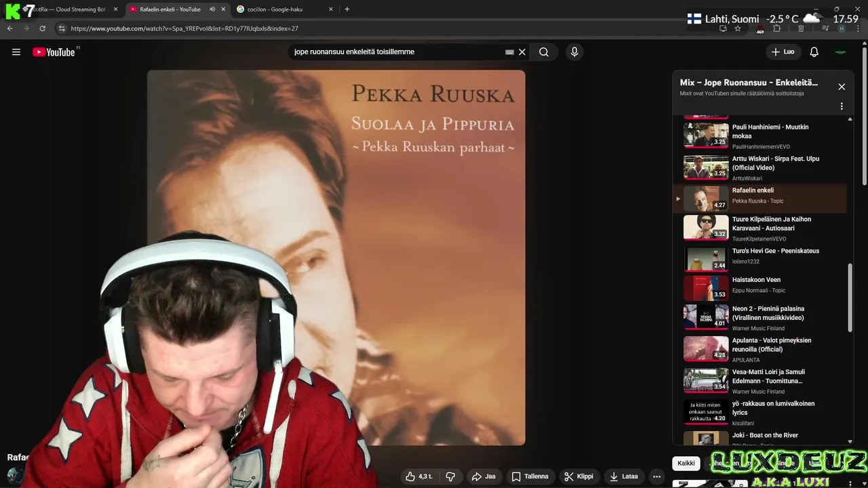Open the YouTube guide hamburger menu
Viewport: 868px width, 488px height.
[x=16, y=52]
